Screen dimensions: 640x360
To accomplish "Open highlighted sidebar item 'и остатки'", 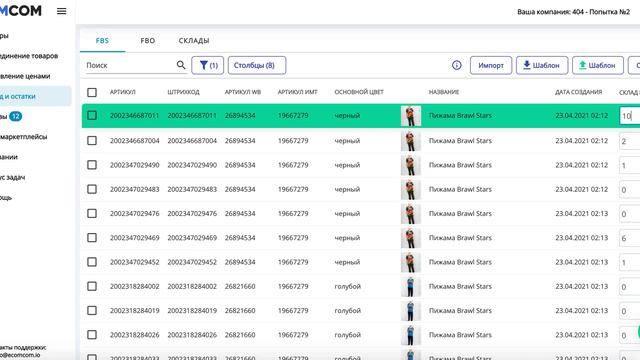I will click(36, 96).
